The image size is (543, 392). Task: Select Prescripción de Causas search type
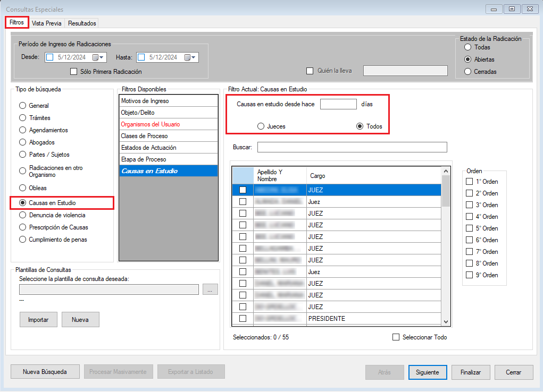pyautogui.click(x=22, y=227)
